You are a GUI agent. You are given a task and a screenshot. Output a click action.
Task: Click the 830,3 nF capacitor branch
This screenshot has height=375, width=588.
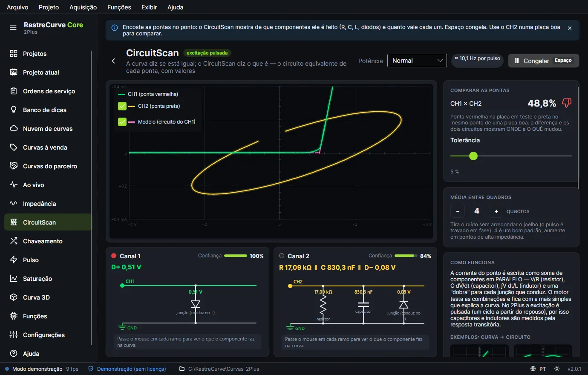coord(363,304)
